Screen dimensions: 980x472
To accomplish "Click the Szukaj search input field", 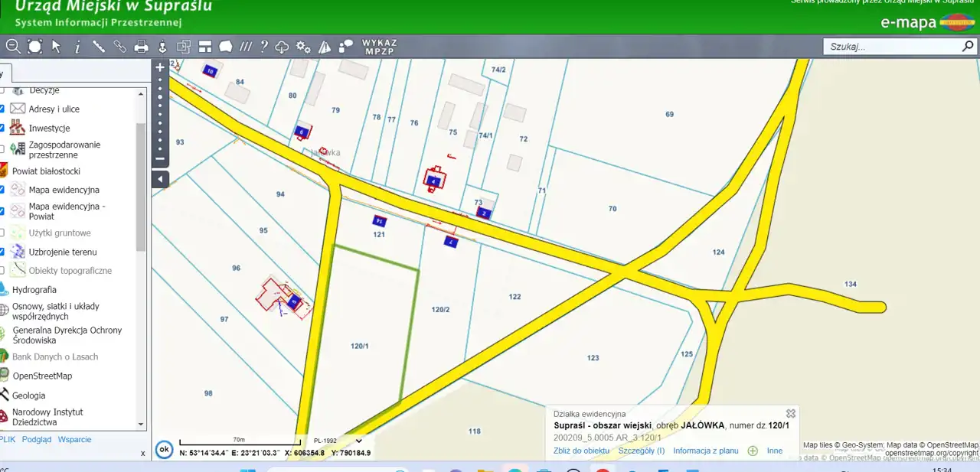I will pyautogui.click(x=892, y=47).
